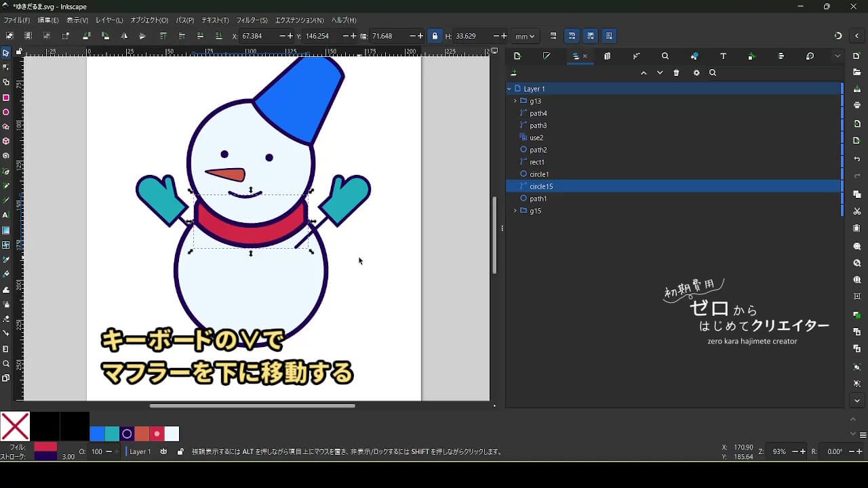Delete the selected layer item with the trash icon
The width and height of the screenshot is (868, 488).
[x=676, y=73]
